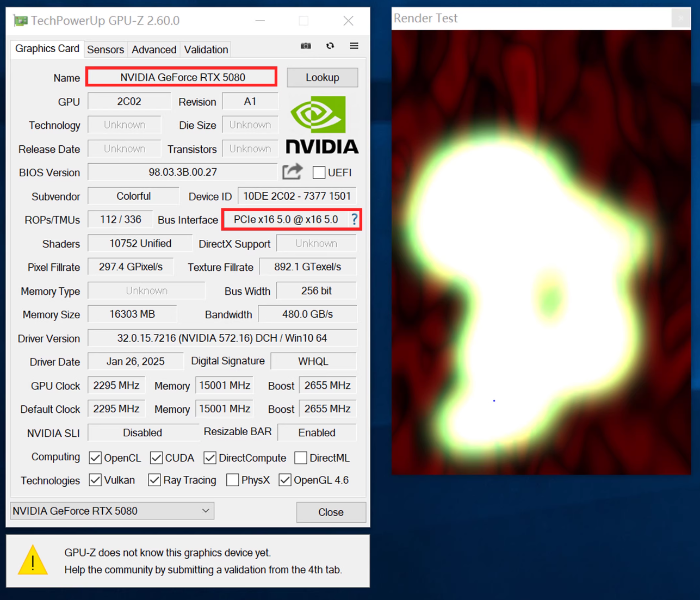Image resolution: width=700 pixels, height=600 pixels.
Task: Enable the PhysX checkbox
Action: [x=233, y=480]
